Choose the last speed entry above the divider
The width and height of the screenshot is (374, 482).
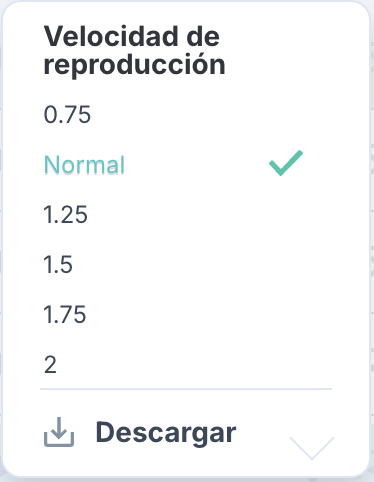coord(186,364)
